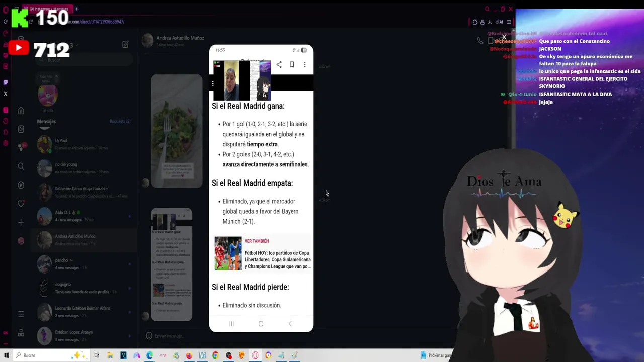
Task: Open Instagram's hamburger More menu
Action: click(x=21, y=314)
